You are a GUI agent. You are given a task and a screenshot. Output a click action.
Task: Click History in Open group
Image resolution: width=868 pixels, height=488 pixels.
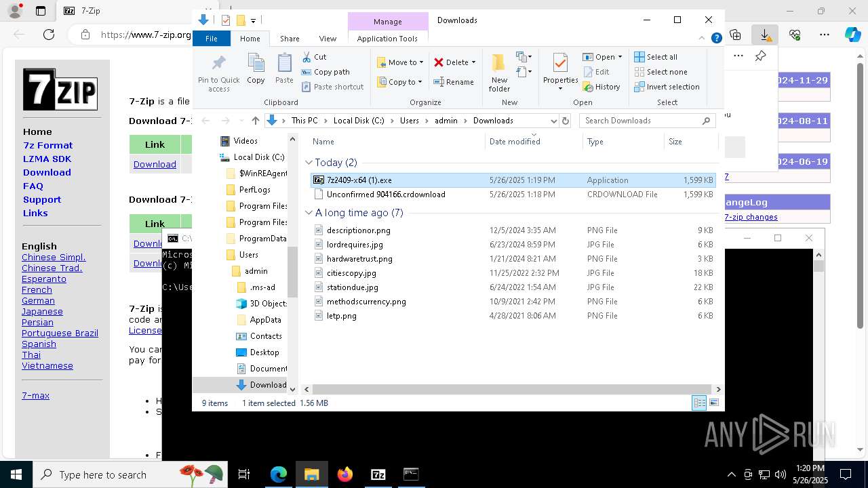pyautogui.click(x=601, y=87)
